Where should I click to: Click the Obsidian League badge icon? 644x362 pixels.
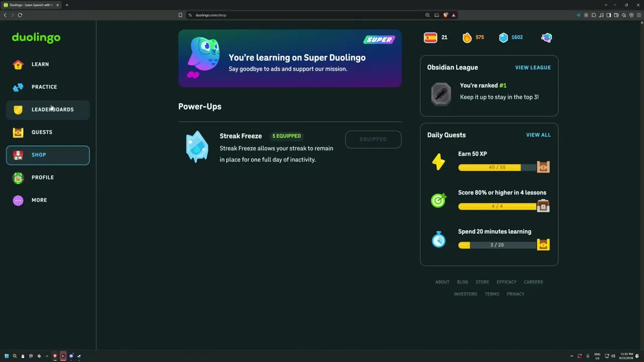pyautogui.click(x=441, y=94)
